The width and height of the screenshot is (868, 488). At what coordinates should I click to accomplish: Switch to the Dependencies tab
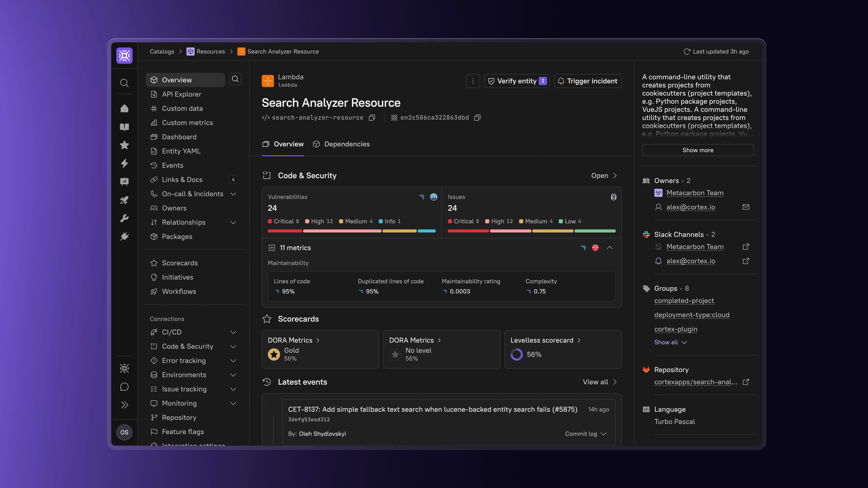341,144
